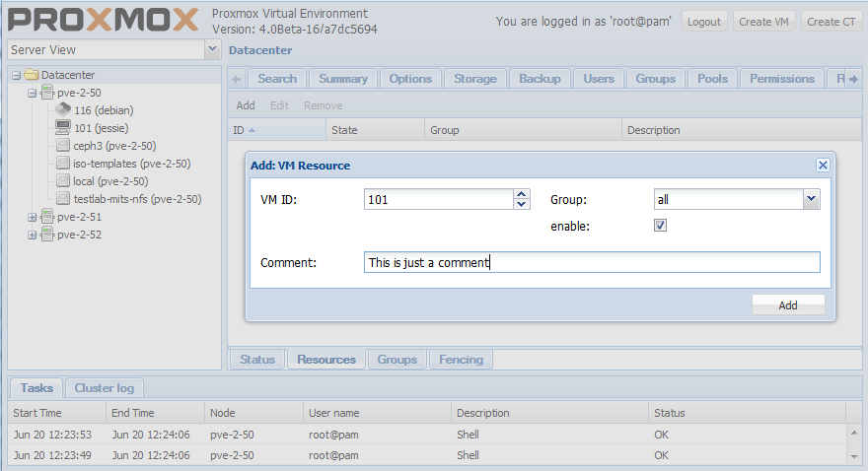
Task: Open the top Groups tab
Action: (655, 79)
